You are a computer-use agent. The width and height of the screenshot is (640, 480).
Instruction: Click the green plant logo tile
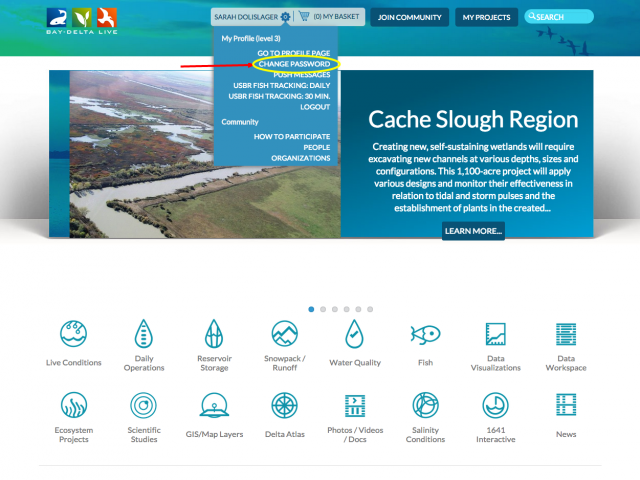(x=82, y=18)
